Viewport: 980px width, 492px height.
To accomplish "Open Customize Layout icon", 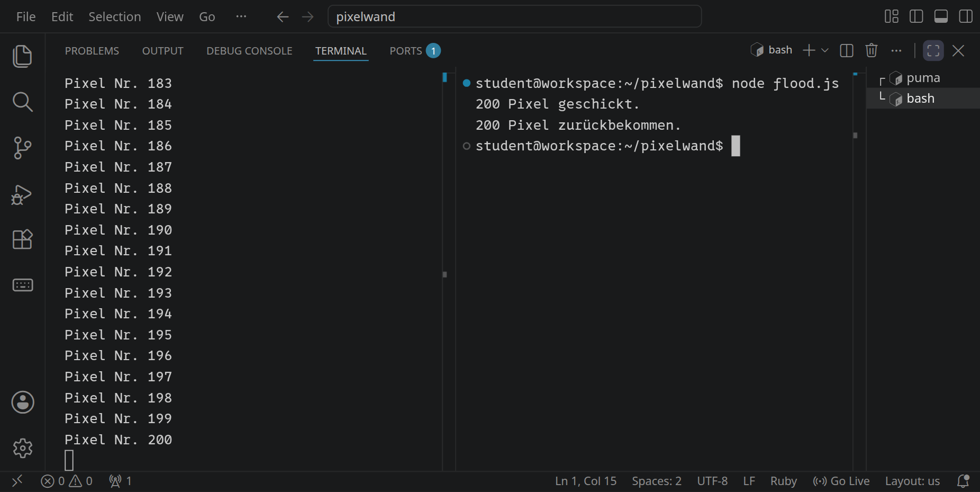I will point(892,16).
